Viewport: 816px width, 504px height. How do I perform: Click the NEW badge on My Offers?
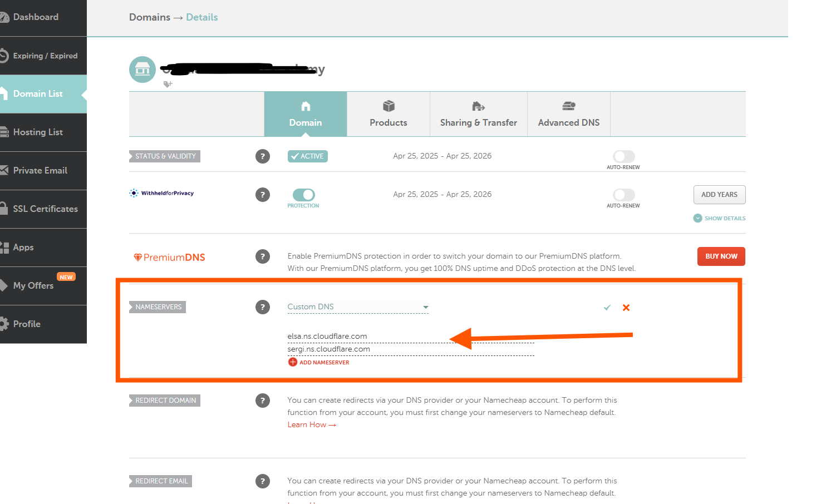click(66, 277)
